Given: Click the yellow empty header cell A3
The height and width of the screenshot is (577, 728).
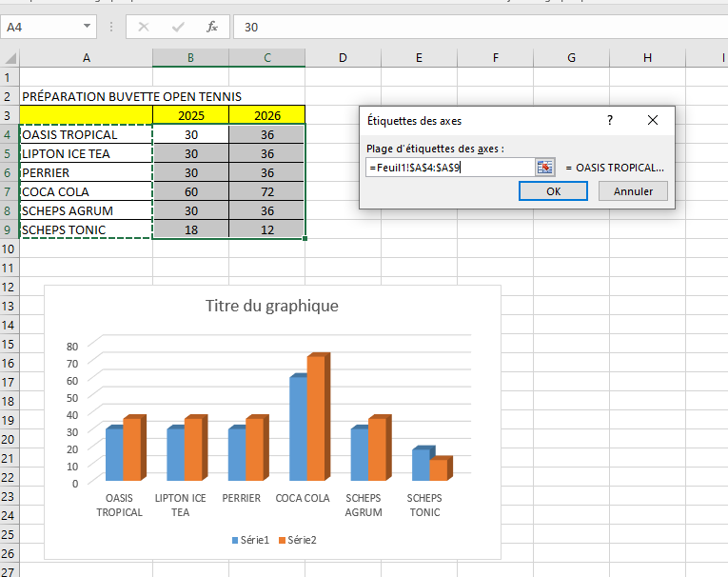Looking at the screenshot, I should click(x=86, y=115).
